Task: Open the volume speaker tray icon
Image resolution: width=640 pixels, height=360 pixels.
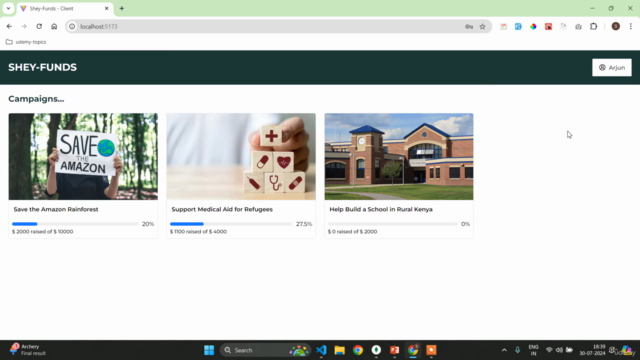Action: point(559,350)
